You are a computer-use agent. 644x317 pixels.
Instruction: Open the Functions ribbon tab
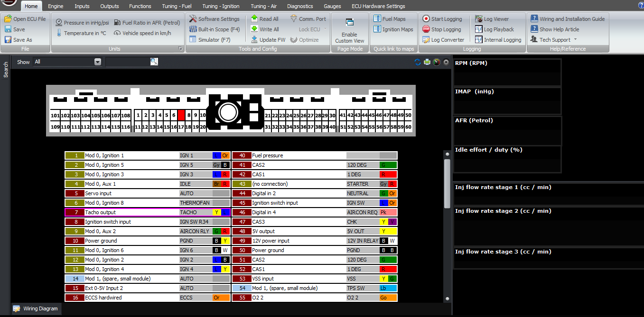click(140, 6)
